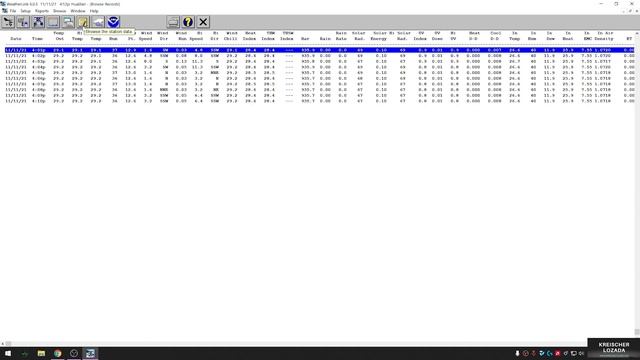Open the Plot window toolbar icon
640x360 pixels.
pyautogui.click(x=98, y=22)
